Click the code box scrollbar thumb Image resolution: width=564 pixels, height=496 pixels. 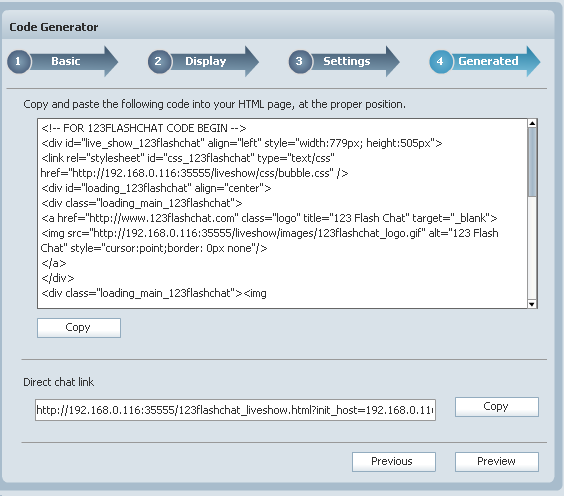(x=532, y=162)
